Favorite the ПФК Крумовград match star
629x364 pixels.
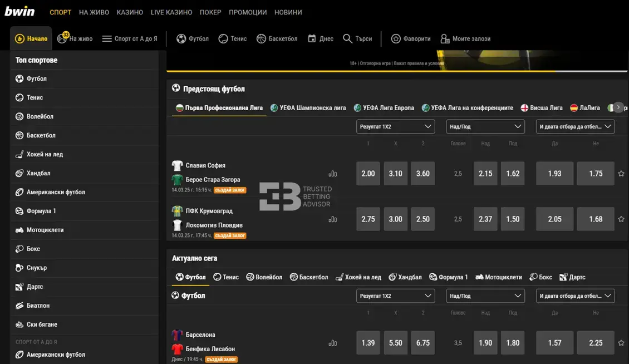point(621,219)
